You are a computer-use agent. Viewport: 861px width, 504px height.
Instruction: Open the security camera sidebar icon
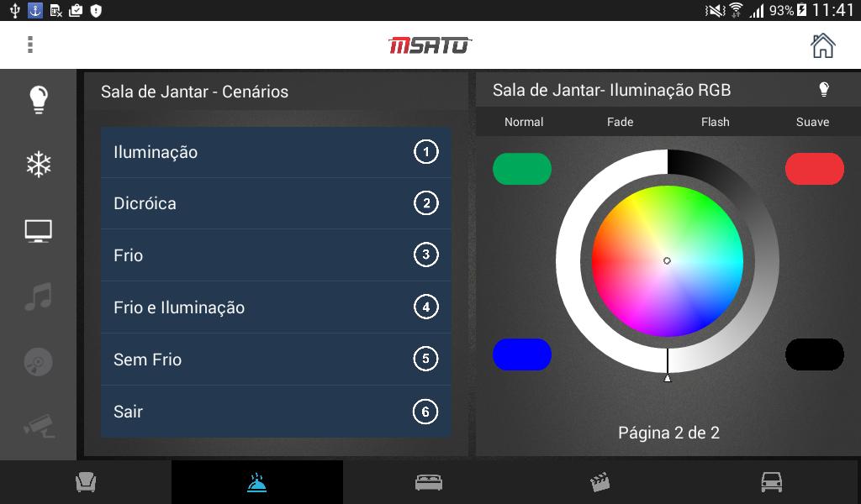click(x=39, y=427)
